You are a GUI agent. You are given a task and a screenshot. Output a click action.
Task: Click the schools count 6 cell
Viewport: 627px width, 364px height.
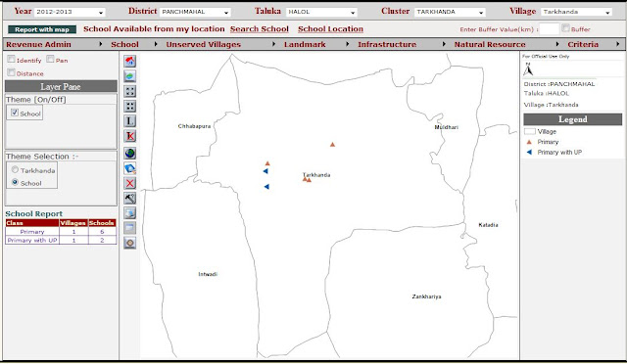point(102,231)
